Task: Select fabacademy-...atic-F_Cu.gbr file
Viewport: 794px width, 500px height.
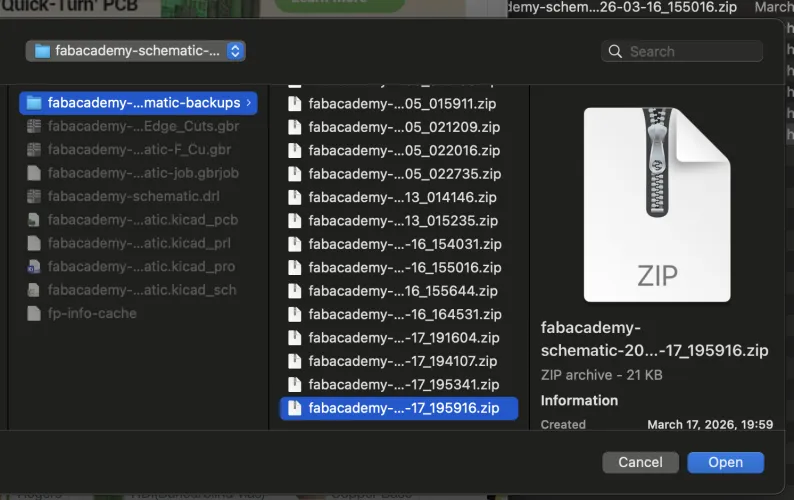Action: click(138, 149)
